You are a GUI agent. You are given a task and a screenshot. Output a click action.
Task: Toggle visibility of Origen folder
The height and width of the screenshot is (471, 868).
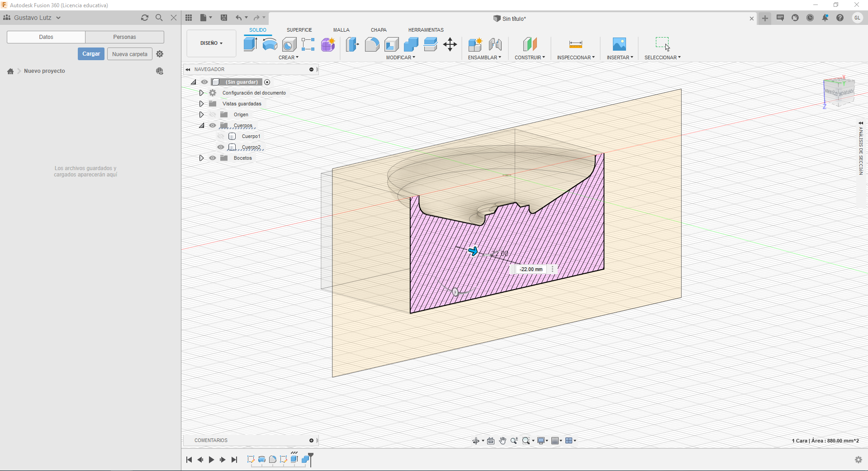(x=213, y=114)
